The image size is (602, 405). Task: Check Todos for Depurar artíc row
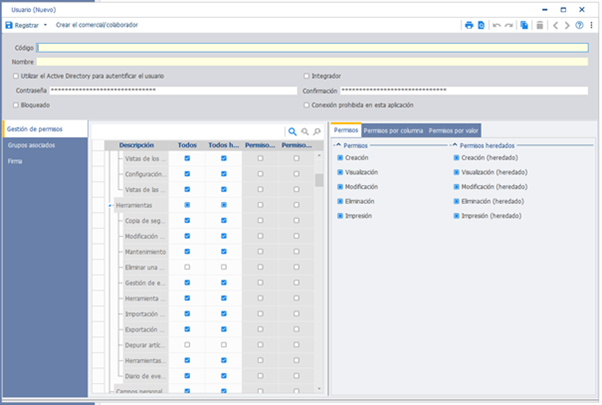coord(187,345)
